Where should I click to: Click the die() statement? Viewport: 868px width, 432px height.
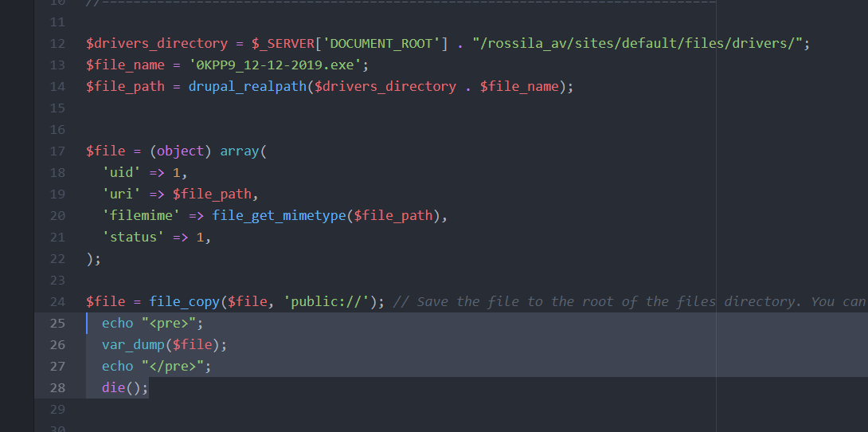point(125,387)
